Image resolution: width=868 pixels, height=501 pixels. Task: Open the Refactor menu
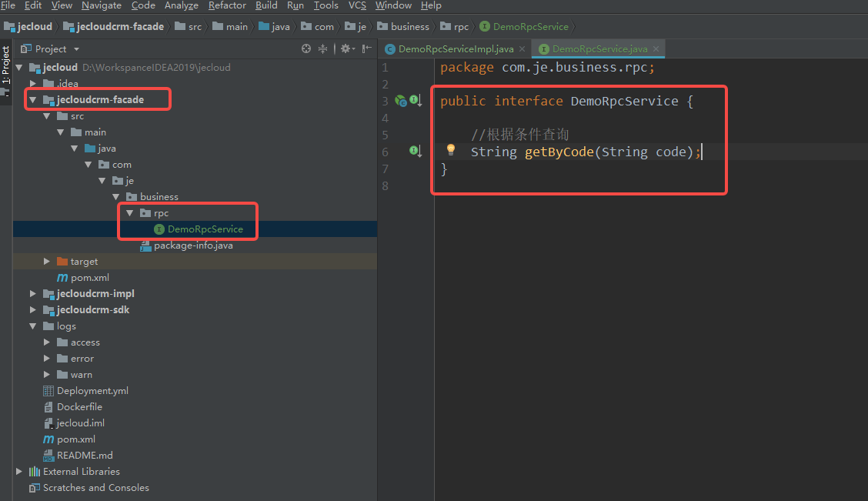227,5
